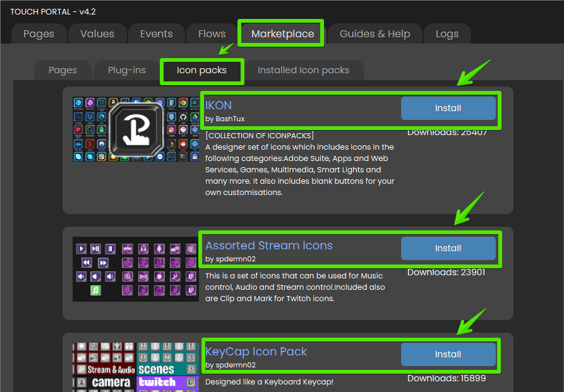Open the Pages main tab
Viewport: 564px width, 392px height.
(x=39, y=34)
